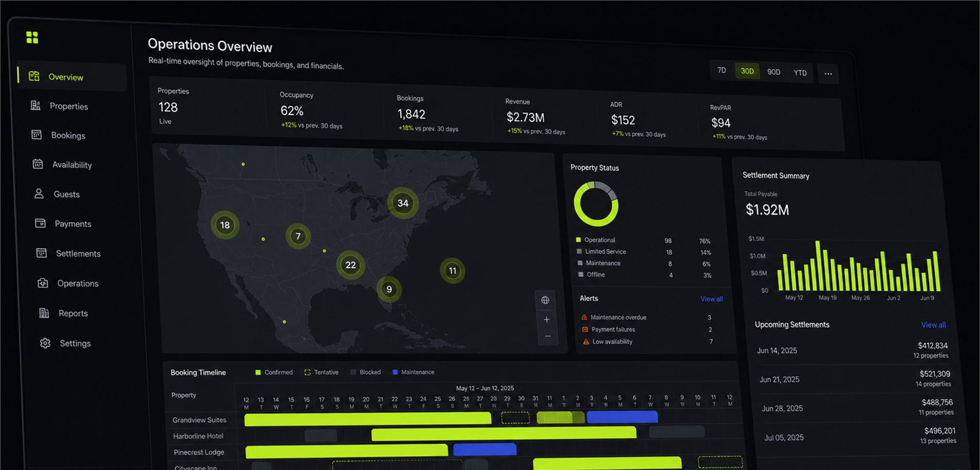
Task: Click View all for Upcoming Settlements
Action: pyautogui.click(x=933, y=325)
